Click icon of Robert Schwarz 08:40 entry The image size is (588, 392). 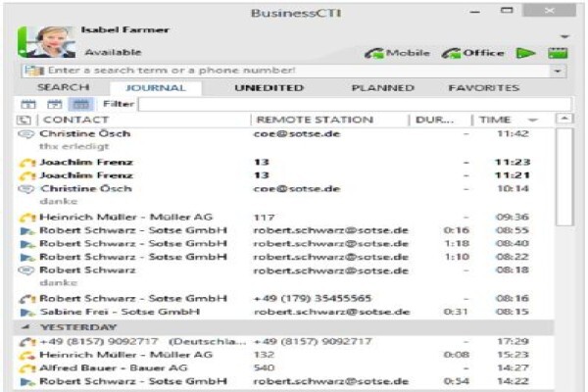click(x=27, y=244)
